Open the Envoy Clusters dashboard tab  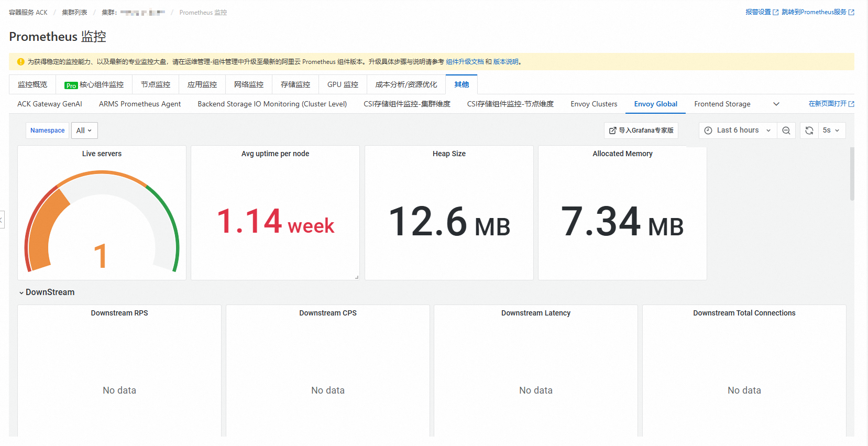tap(594, 104)
